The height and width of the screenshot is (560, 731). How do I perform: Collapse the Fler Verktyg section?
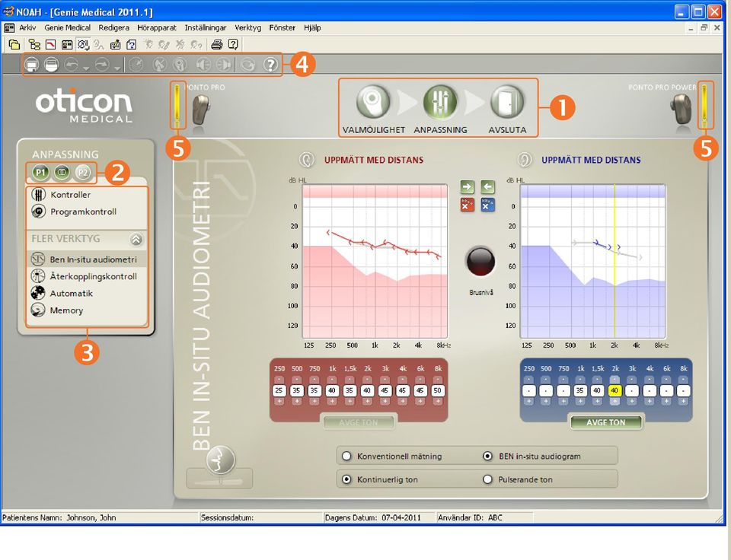136,239
